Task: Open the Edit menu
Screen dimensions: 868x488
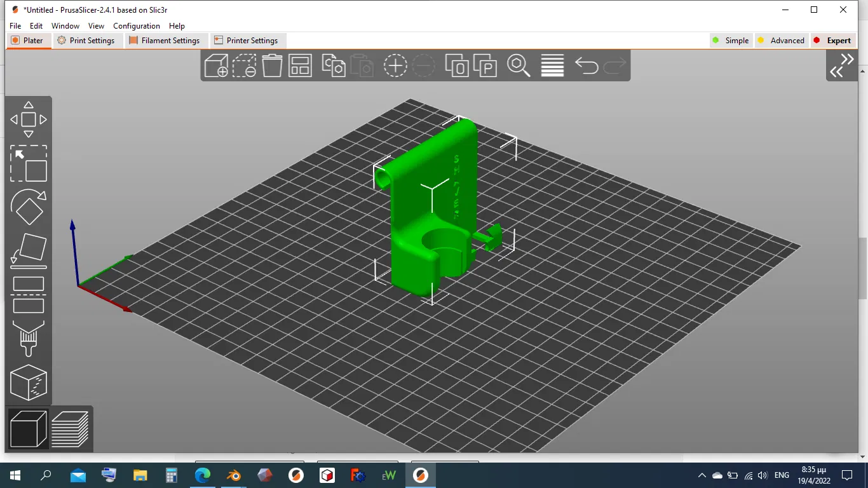Action: (x=36, y=26)
